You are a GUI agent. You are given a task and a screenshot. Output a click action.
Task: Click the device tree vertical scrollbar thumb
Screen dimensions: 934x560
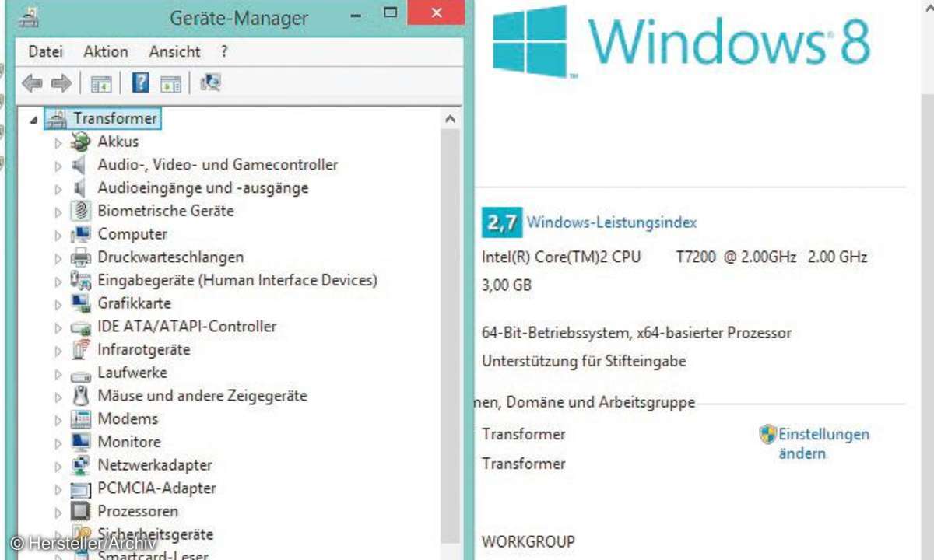coord(450,334)
